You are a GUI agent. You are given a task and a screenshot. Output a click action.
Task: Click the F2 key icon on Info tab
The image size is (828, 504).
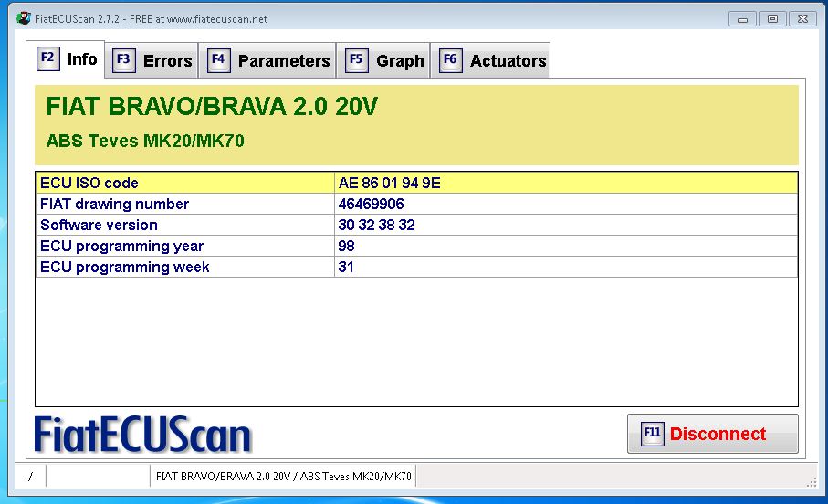(48, 58)
